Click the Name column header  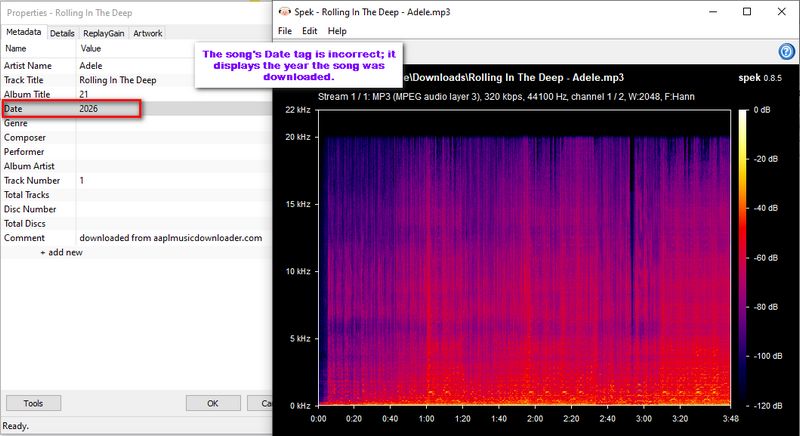16,48
